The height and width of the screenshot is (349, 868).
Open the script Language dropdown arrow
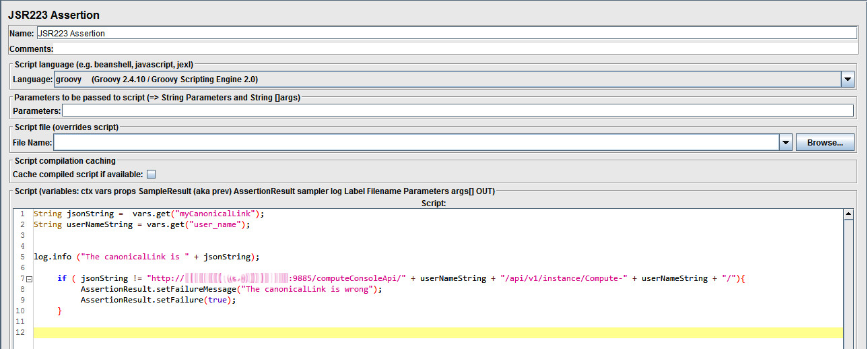pyautogui.click(x=847, y=80)
